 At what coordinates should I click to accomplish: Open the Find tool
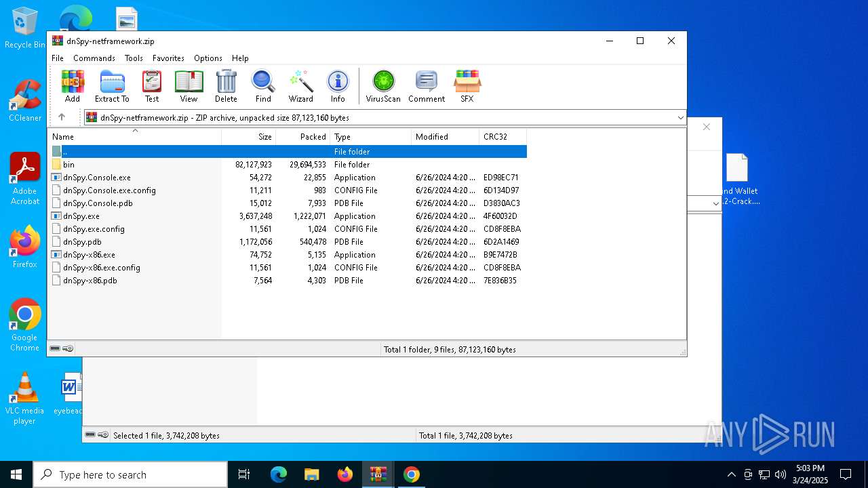[263, 86]
